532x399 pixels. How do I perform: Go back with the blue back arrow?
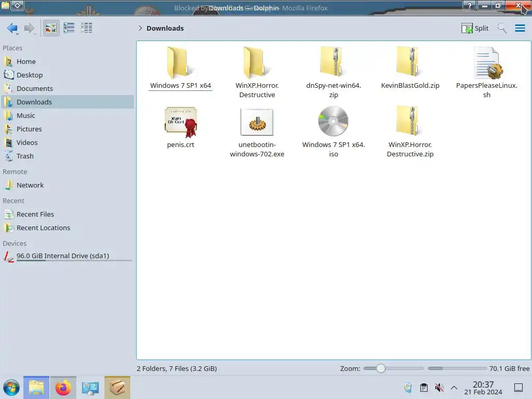12,28
